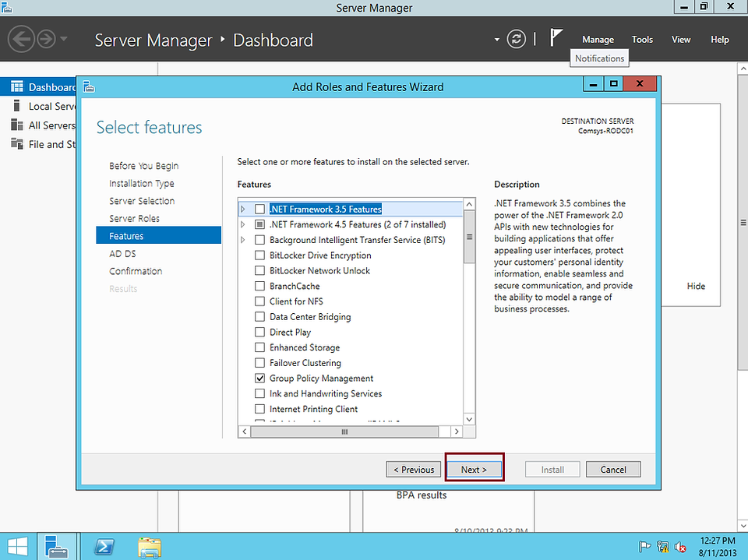The image size is (748, 560).
Task: Click the Dashboard grid icon in sidebar
Action: [x=16, y=86]
